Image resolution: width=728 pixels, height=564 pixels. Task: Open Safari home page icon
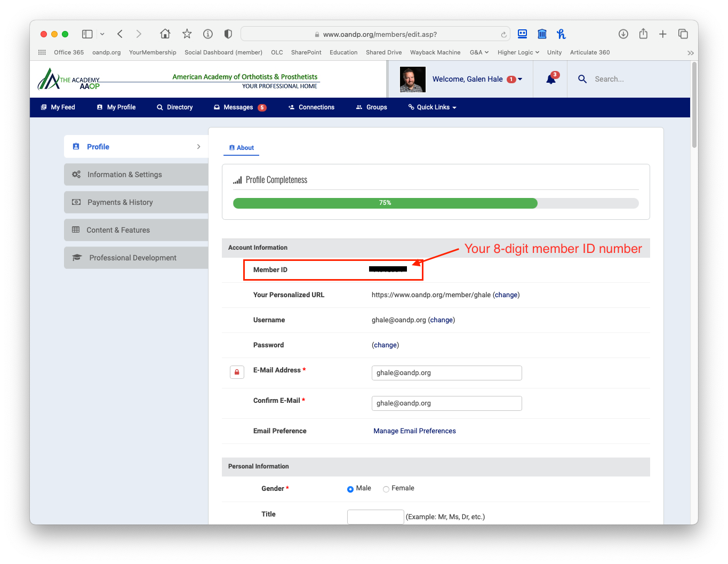[x=165, y=34]
